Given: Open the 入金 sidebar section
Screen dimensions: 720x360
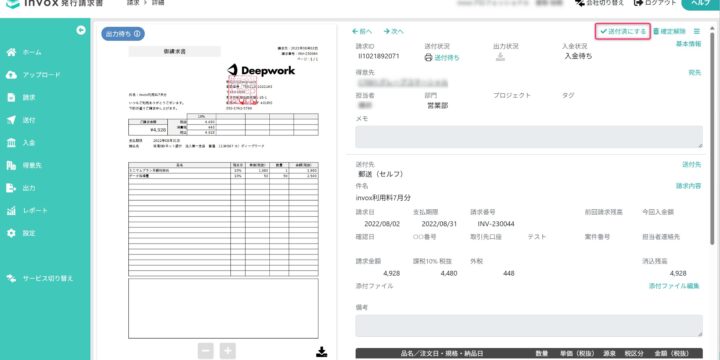Looking at the screenshot, I should [x=22, y=143].
